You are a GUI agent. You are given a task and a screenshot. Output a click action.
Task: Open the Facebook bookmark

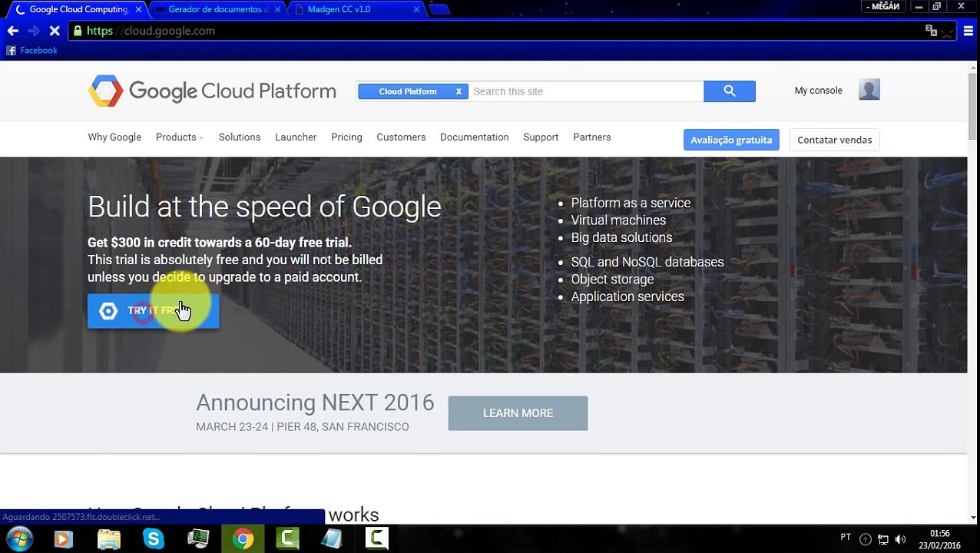point(31,51)
